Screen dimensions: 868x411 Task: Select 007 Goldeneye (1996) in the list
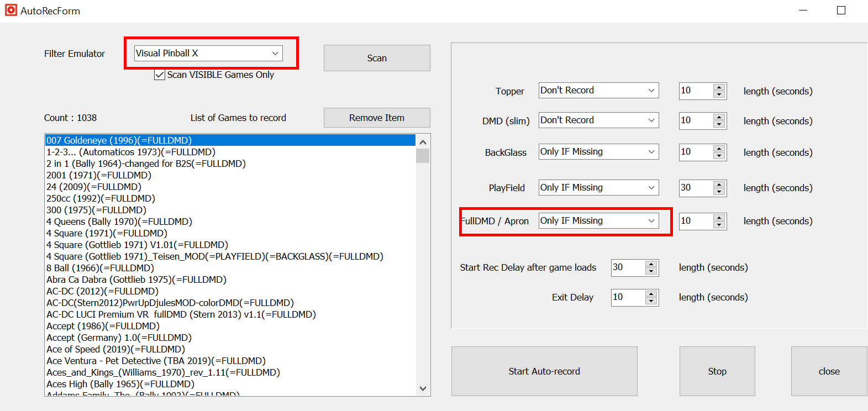(230, 140)
